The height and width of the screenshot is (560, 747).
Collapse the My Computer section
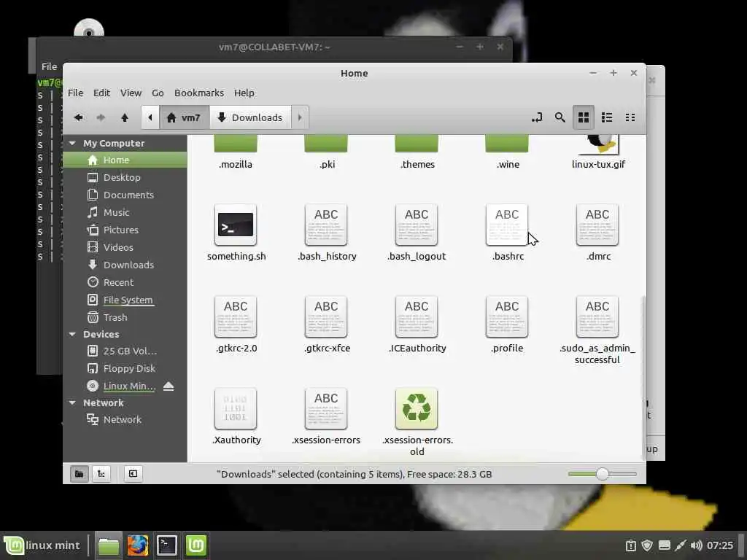[72, 143]
